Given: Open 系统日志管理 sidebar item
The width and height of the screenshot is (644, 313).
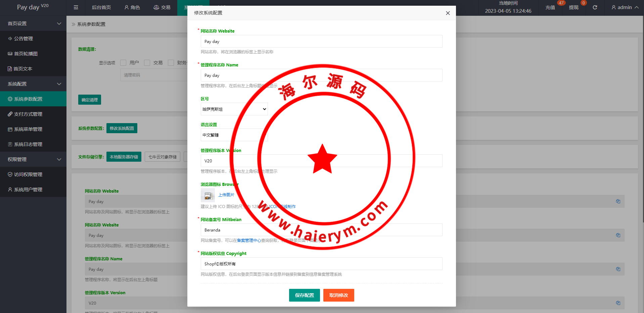Looking at the screenshot, I should tap(28, 144).
